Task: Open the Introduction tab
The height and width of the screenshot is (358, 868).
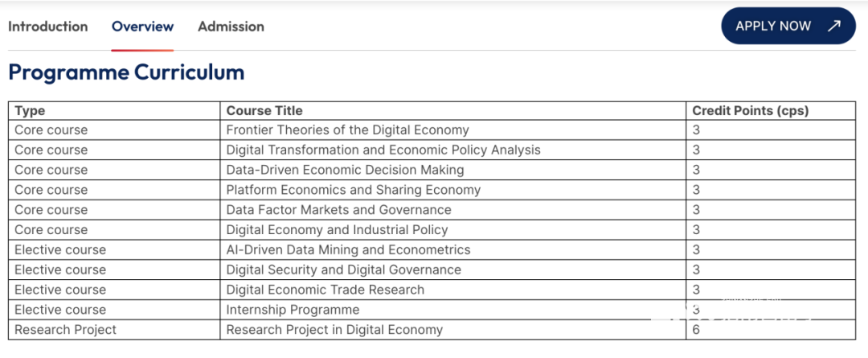Action: pyautogui.click(x=47, y=27)
